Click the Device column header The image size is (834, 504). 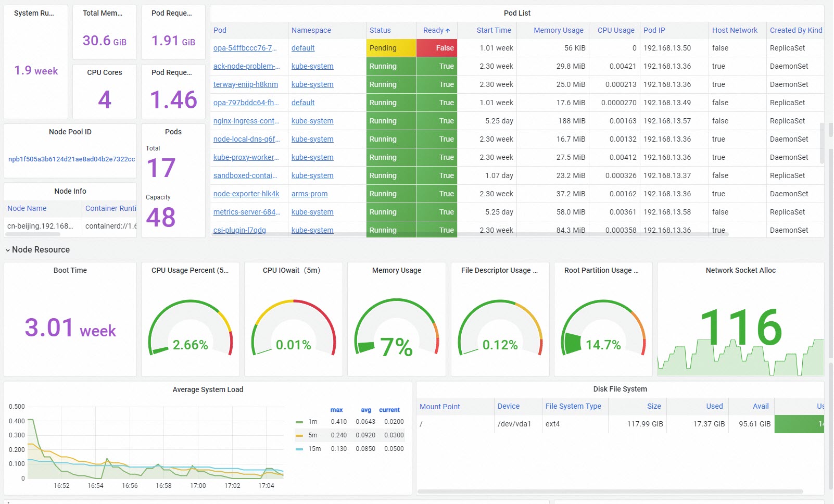coord(509,407)
